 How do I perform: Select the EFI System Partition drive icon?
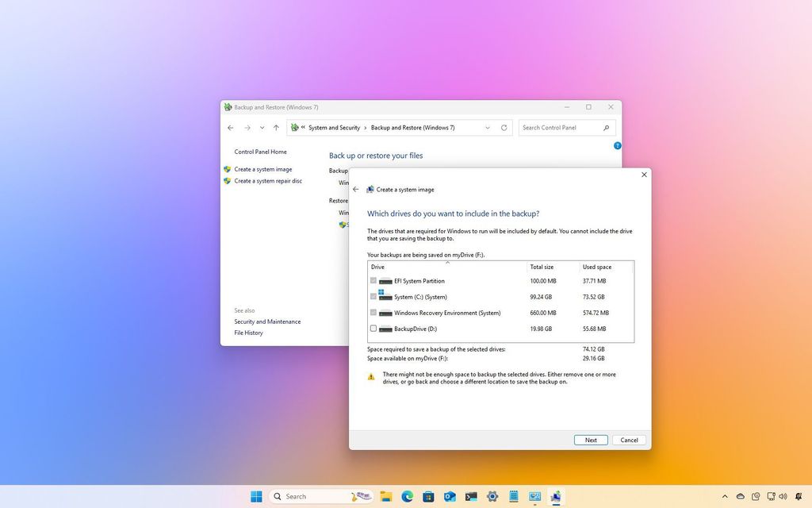(x=384, y=280)
